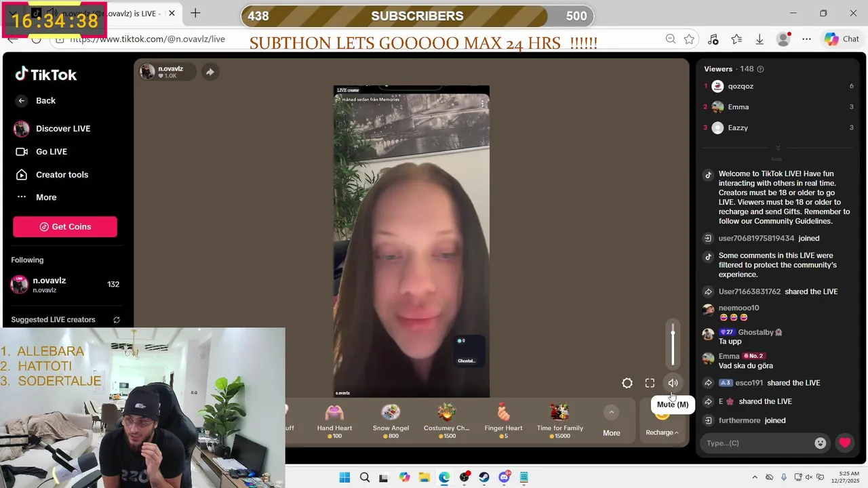Screen dimensions: 868x488
Task: Click the Viewers info icon
Action: 760,69
